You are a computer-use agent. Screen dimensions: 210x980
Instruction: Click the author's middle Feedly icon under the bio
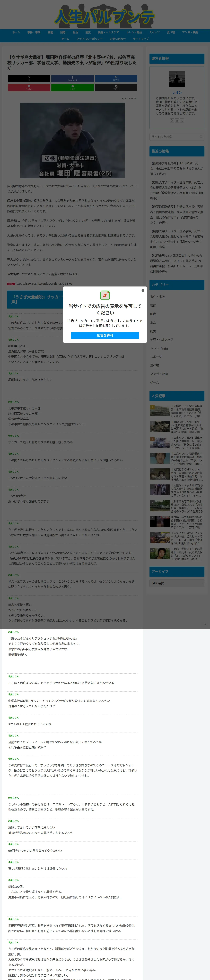[x=177, y=121]
